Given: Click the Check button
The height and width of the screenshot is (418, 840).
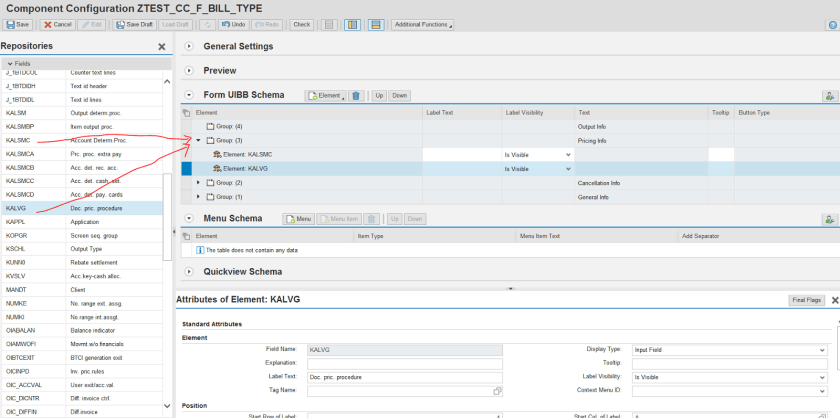Looking at the screenshot, I should point(301,24).
